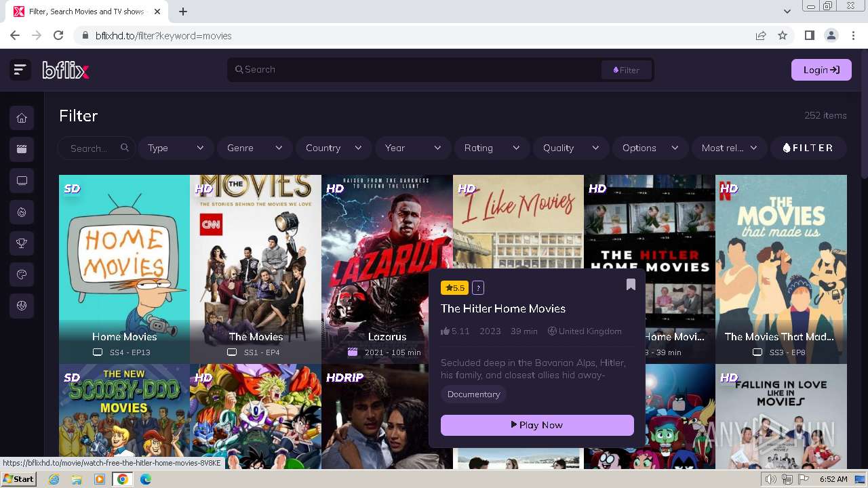Open The Movies CNN poster
The image size is (868, 488).
click(x=256, y=269)
